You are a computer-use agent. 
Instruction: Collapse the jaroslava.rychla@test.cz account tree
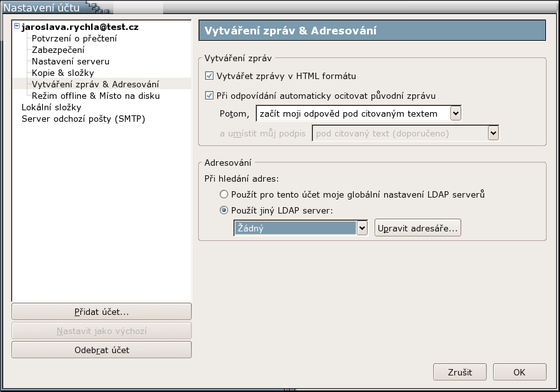click(17, 27)
